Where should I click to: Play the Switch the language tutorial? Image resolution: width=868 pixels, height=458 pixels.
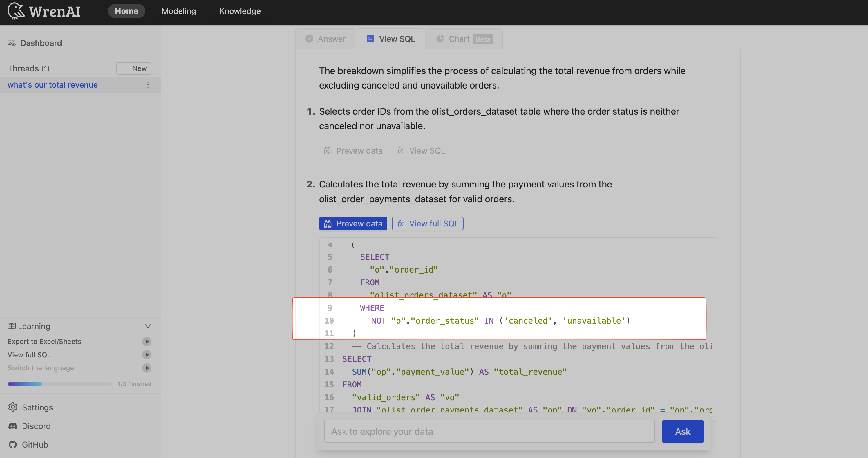[147, 368]
